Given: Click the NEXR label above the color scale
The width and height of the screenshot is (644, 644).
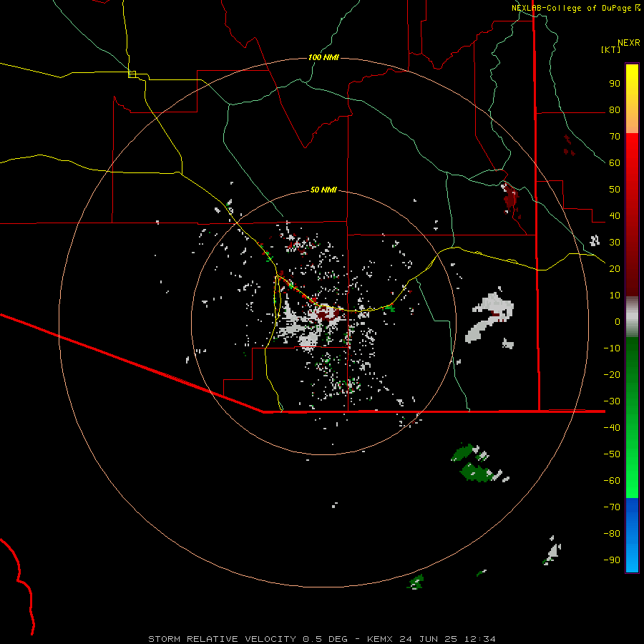Looking at the screenshot, I should coord(628,43).
